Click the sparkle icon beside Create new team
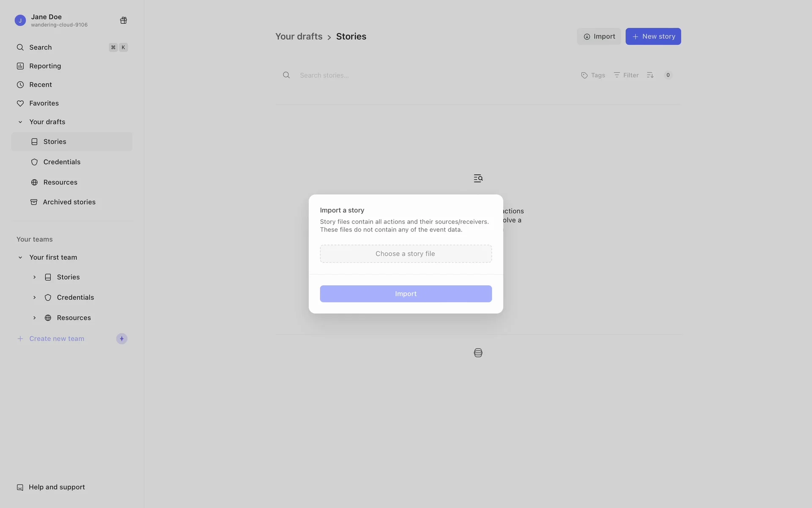812x508 pixels. 122,339
